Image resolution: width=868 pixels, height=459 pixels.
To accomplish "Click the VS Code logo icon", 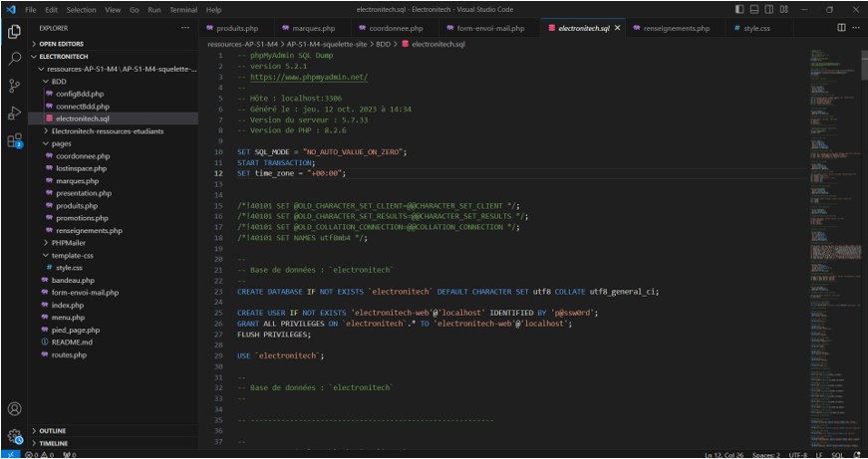I will click(11, 9).
